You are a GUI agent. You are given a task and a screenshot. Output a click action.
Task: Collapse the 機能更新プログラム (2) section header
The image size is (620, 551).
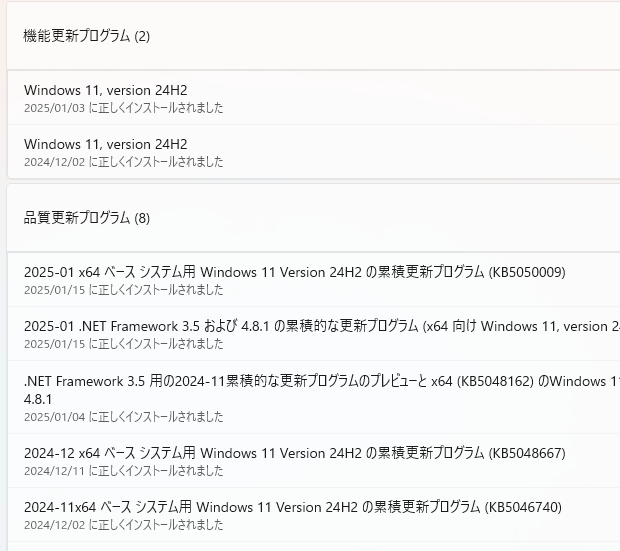coord(314,36)
